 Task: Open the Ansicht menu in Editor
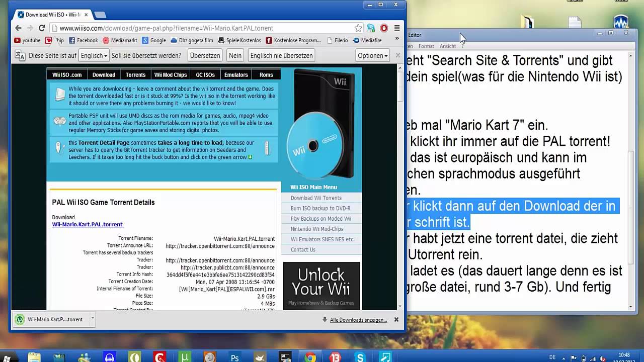tap(448, 46)
